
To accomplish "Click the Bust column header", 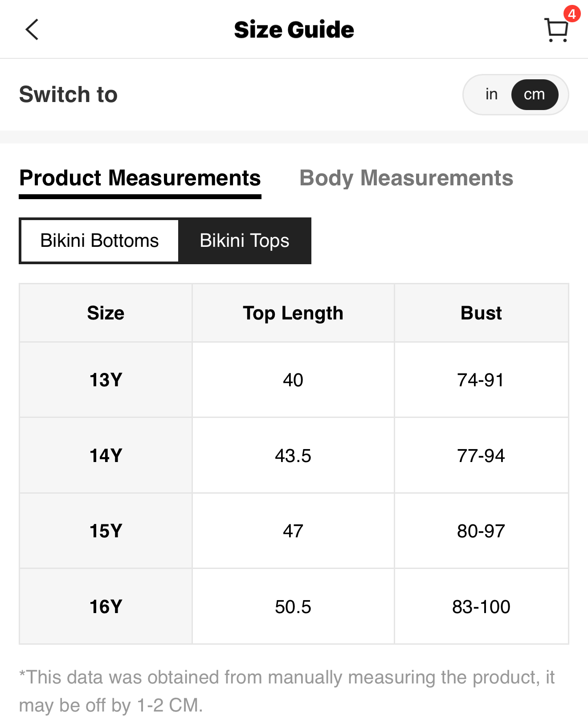I will tap(481, 313).
